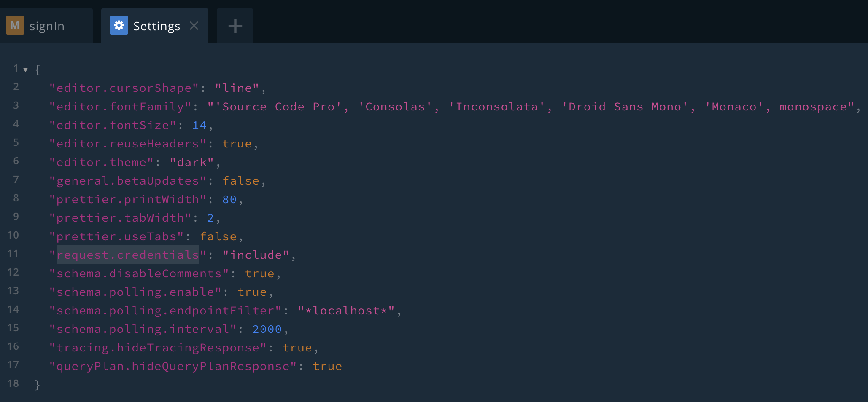Select the Settings tab label
The image size is (868, 402).
[x=156, y=26]
